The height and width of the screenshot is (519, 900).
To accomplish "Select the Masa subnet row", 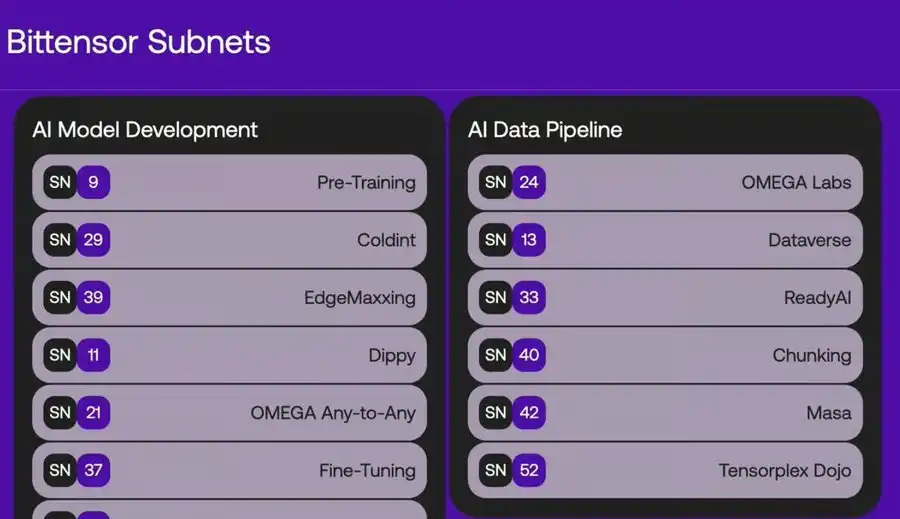I will [x=828, y=413].
